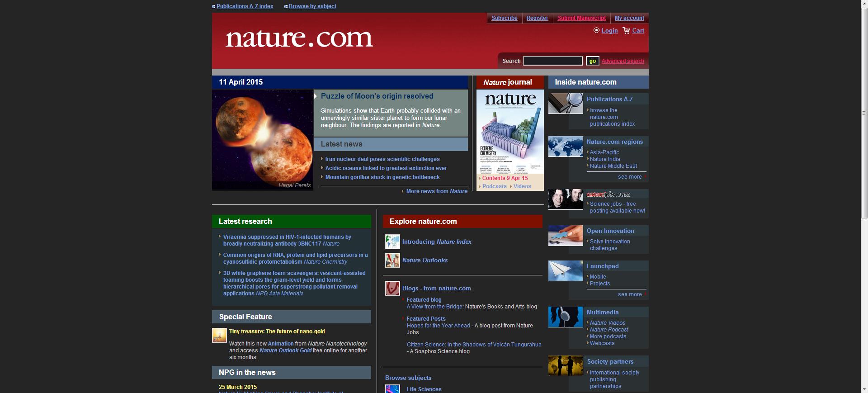Open Viraemia suppressed in HIV-1 research article
This screenshot has height=393, width=868.
[287, 240]
